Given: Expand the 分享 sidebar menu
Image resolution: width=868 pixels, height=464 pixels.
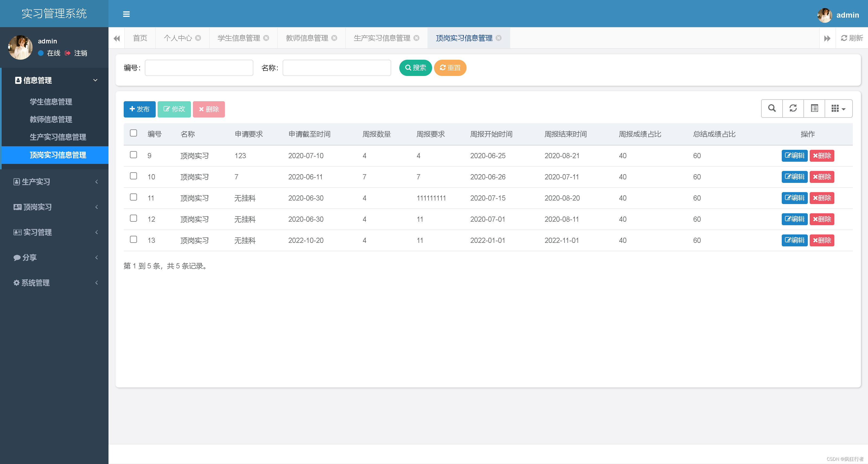Looking at the screenshot, I should pos(54,258).
